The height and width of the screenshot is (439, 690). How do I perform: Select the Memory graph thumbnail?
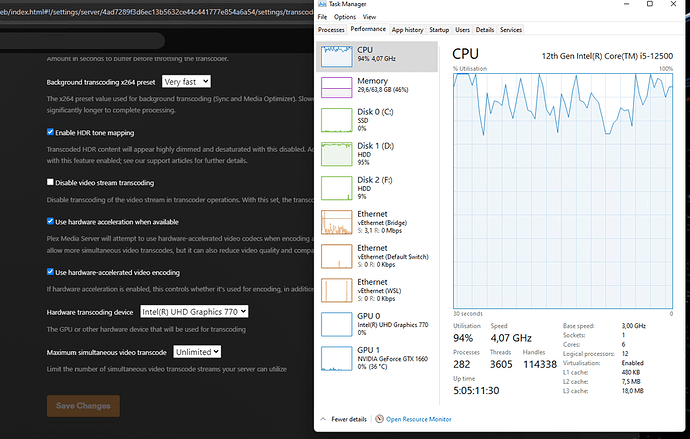point(337,88)
